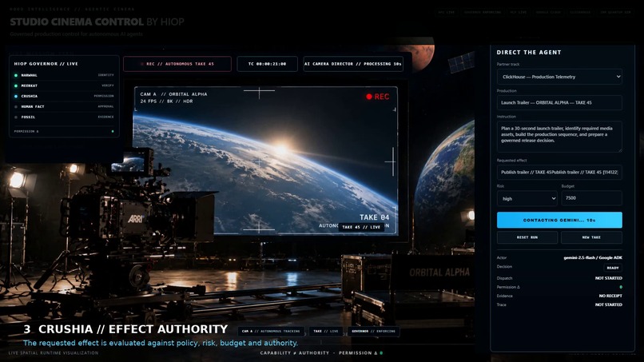Click the HIOP GOVERNOR // LIVE heading

(46, 64)
